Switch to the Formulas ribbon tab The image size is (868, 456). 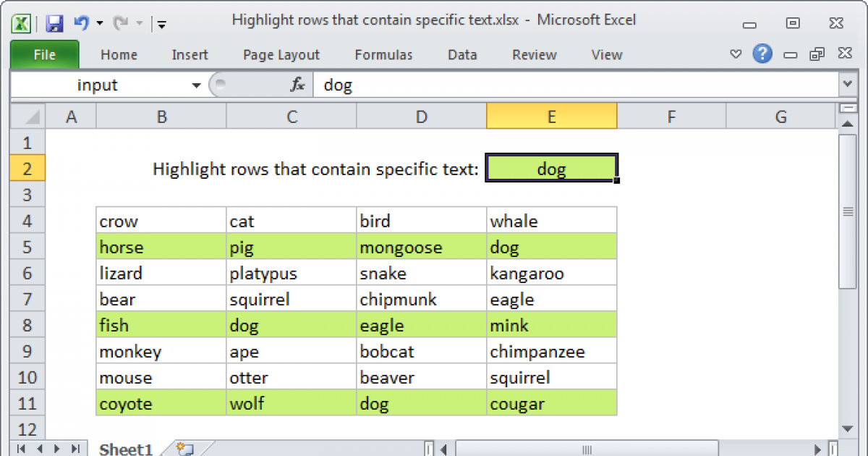coord(383,54)
